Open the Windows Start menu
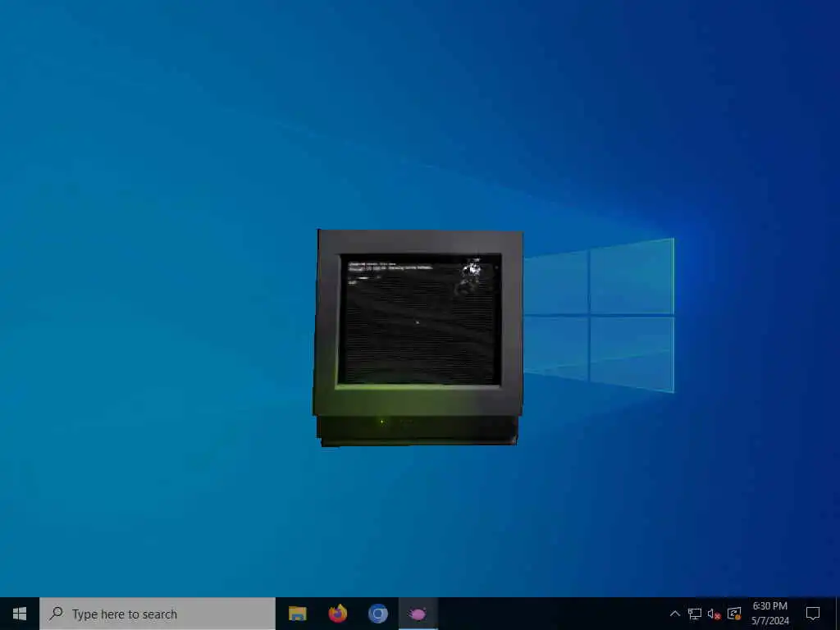The image size is (840, 630). click(20, 614)
